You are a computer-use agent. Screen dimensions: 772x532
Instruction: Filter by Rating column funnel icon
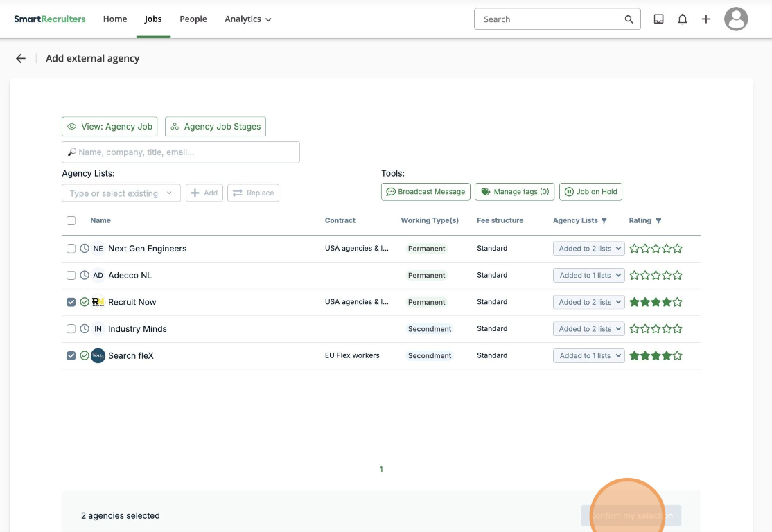(x=658, y=221)
